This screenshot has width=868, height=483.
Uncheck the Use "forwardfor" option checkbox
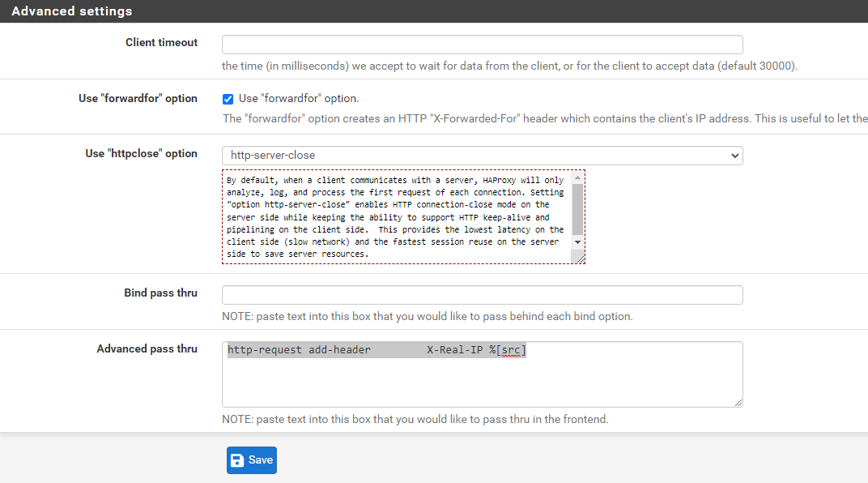click(x=228, y=99)
